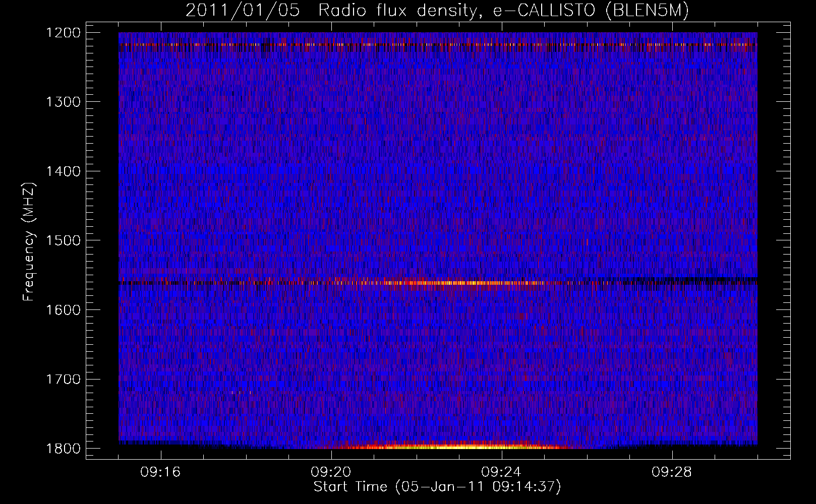This screenshot has height=504, width=816.
Task: Click the 1400 frequency tick label
Action: (x=64, y=171)
